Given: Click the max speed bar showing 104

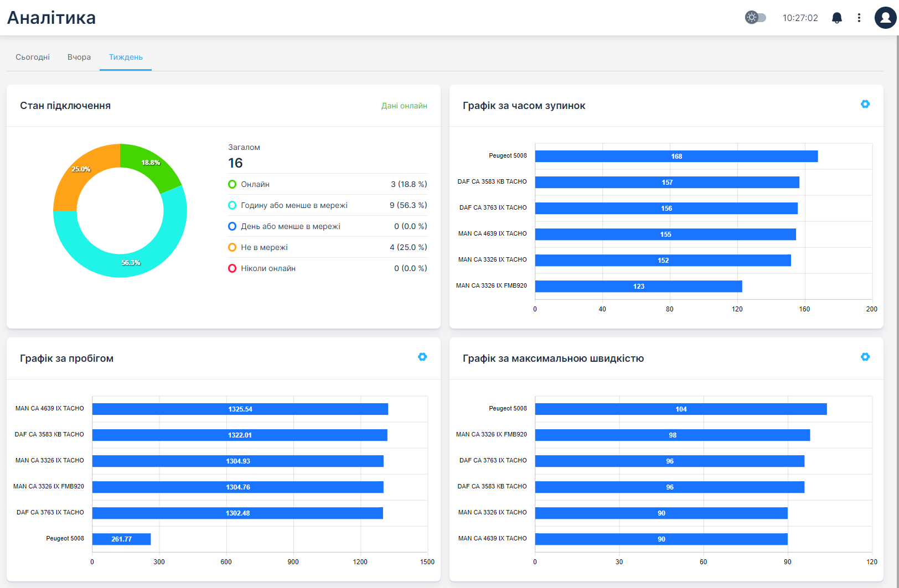Looking at the screenshot, I should [681, 409].
